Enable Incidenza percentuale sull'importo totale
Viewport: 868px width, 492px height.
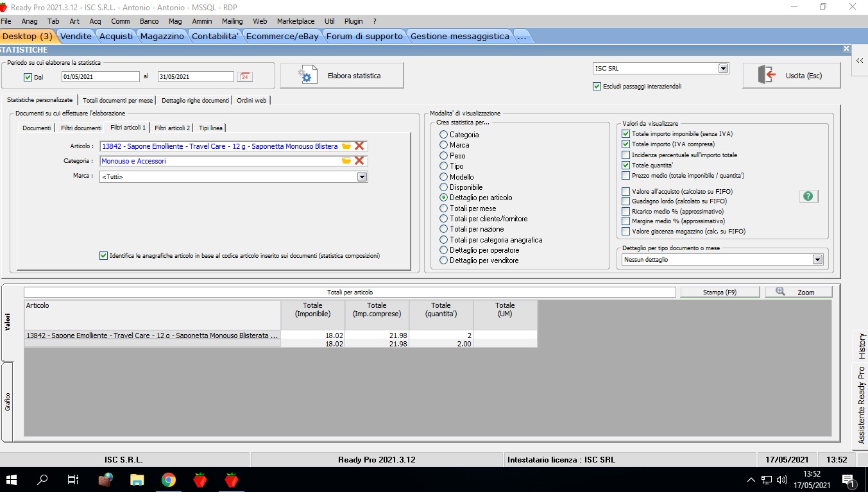(x=625, y=155)
